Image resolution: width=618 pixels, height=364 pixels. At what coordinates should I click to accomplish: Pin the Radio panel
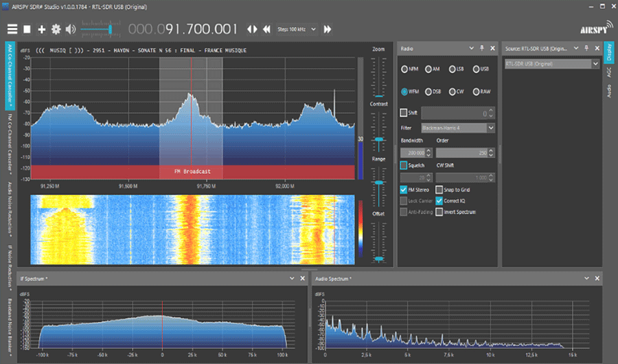tap(481, 48)
